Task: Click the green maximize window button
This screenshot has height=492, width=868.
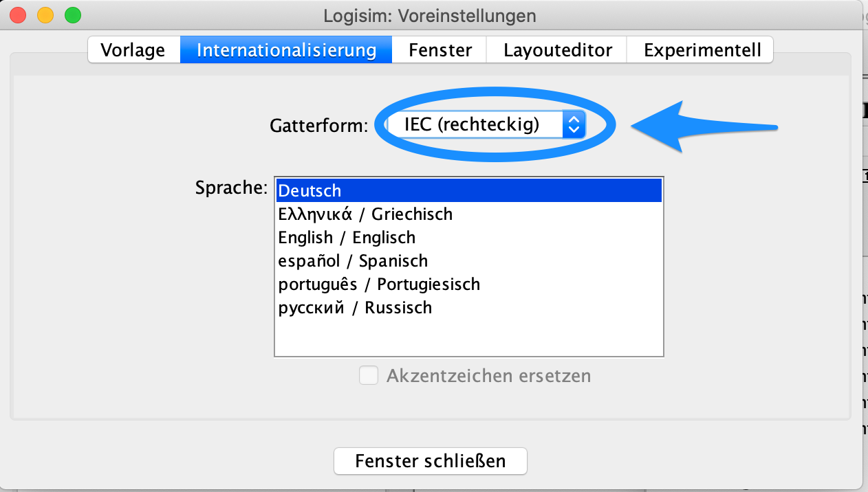Action: pos(72,14)
